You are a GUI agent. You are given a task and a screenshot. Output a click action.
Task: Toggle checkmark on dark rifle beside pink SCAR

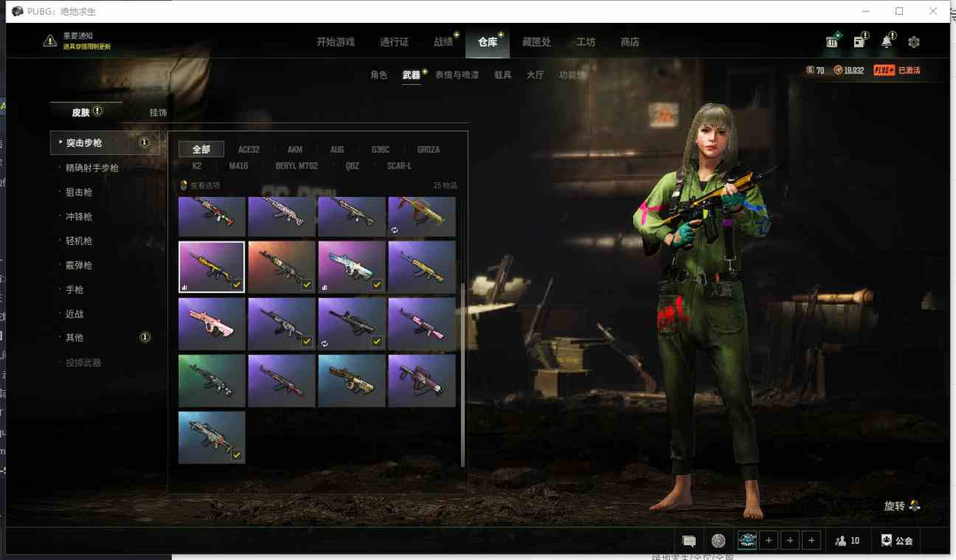(306, 341)
